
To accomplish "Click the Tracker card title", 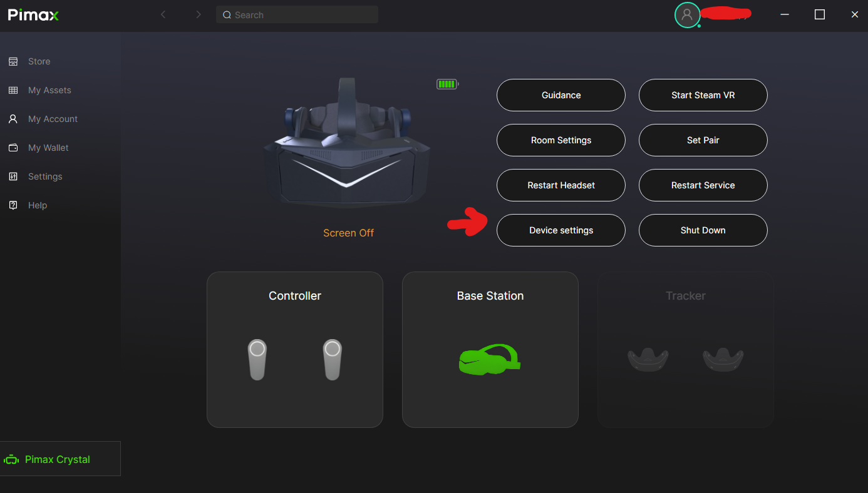I will [686, 296].
